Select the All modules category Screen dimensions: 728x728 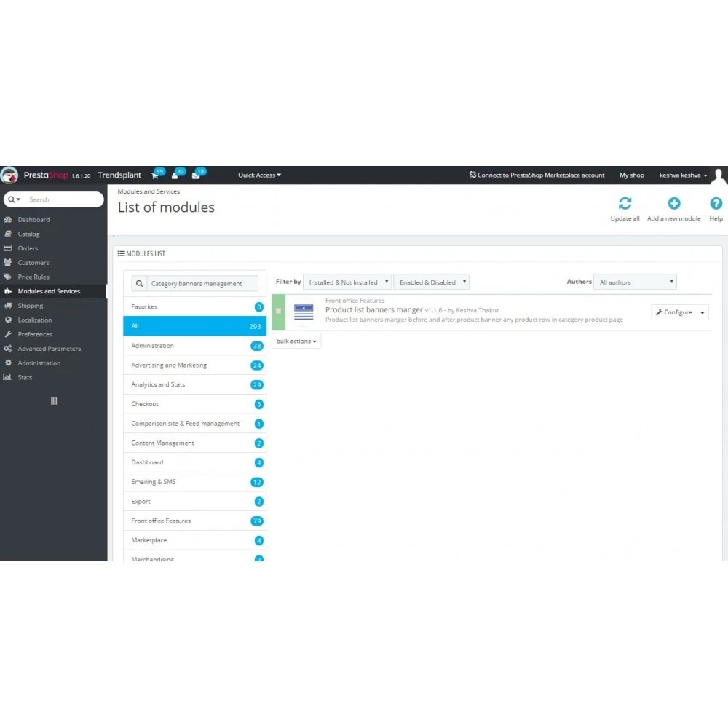[x=194, y=326]
